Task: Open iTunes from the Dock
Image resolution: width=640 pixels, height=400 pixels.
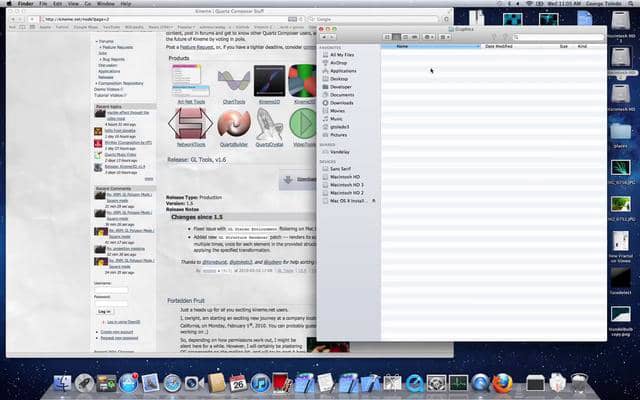Action: 260,383
